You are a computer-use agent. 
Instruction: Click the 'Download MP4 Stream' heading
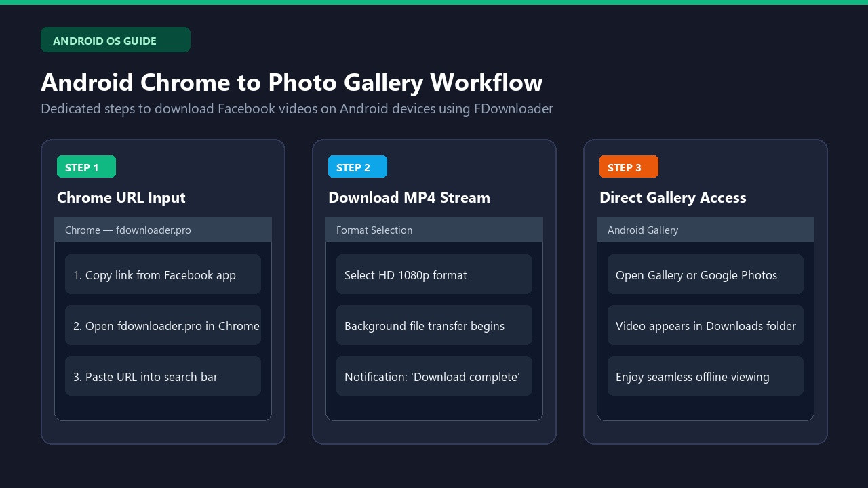click(x=409, y=197)
